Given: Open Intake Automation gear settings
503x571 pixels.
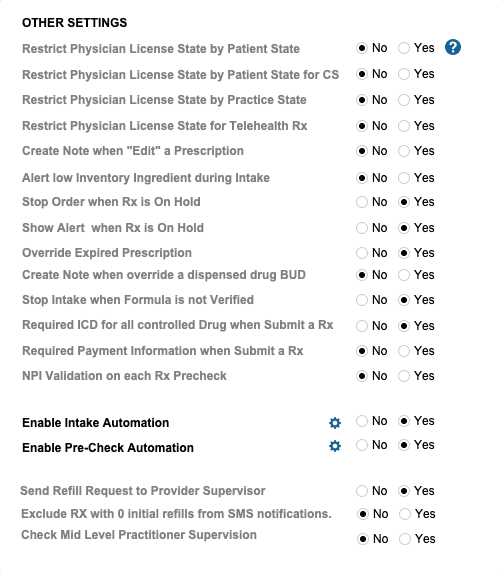Looking at the screenshot, I should [335, 422].
